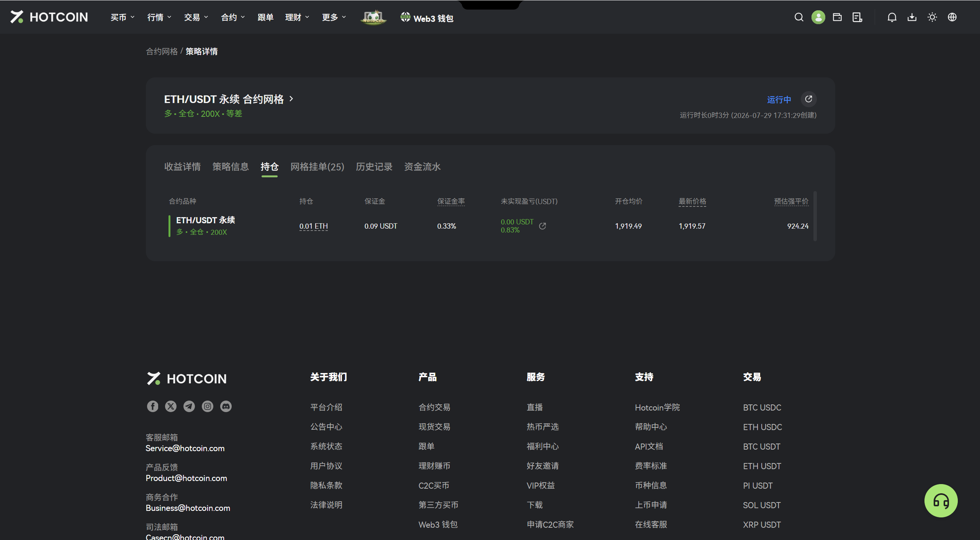Open the search magnifier icon
The height and width of the screenshot is (540, 980).
pyautogui.click(x=798, y=17)
